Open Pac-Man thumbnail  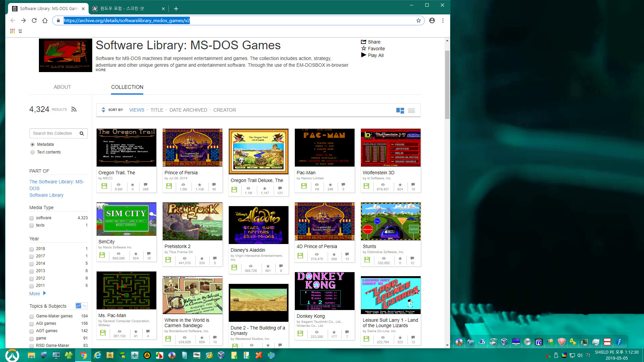325,147
